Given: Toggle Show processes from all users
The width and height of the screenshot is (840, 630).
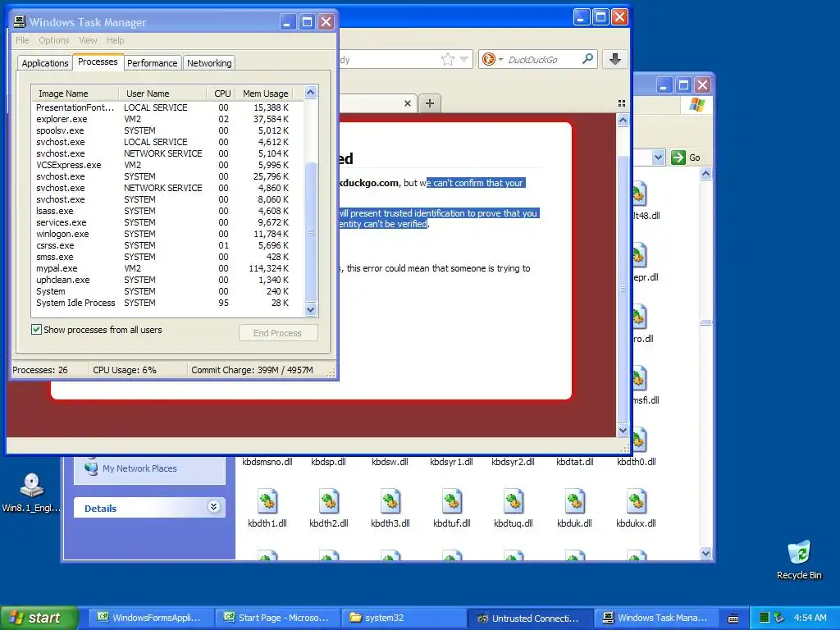Looking at the screenshot, I should point(36,330).
